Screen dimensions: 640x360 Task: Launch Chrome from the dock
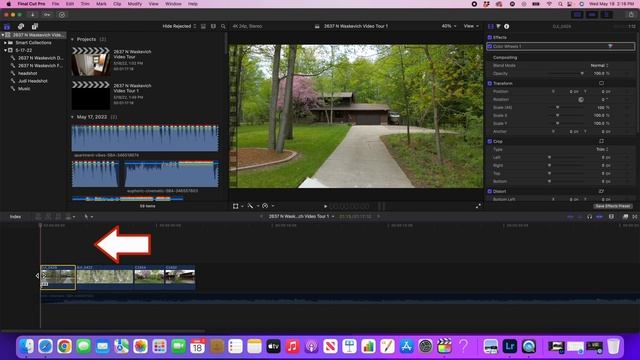pyautogui.click(x=64, y=347)
